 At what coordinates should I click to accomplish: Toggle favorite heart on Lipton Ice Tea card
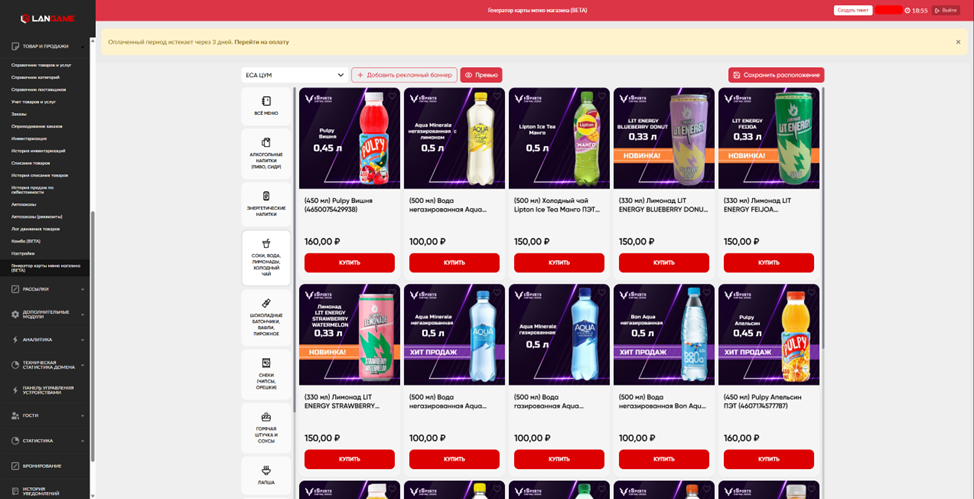tap(602, 97)
